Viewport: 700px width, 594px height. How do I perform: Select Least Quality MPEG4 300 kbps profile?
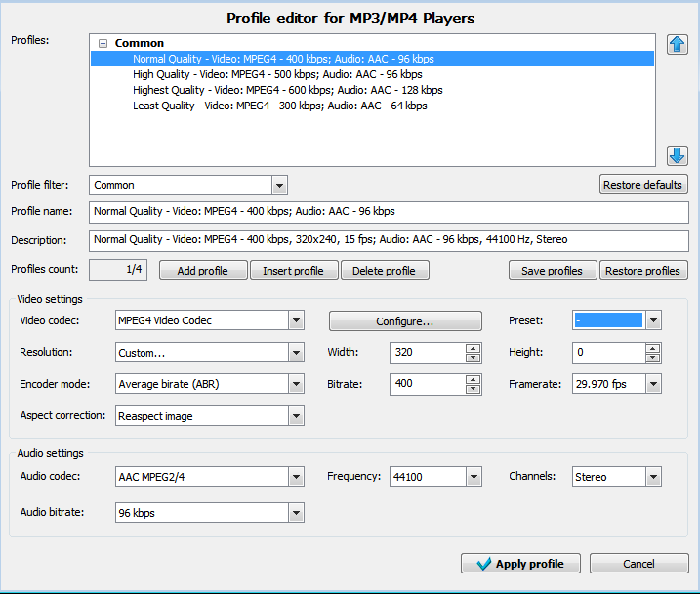coord(280,106)
